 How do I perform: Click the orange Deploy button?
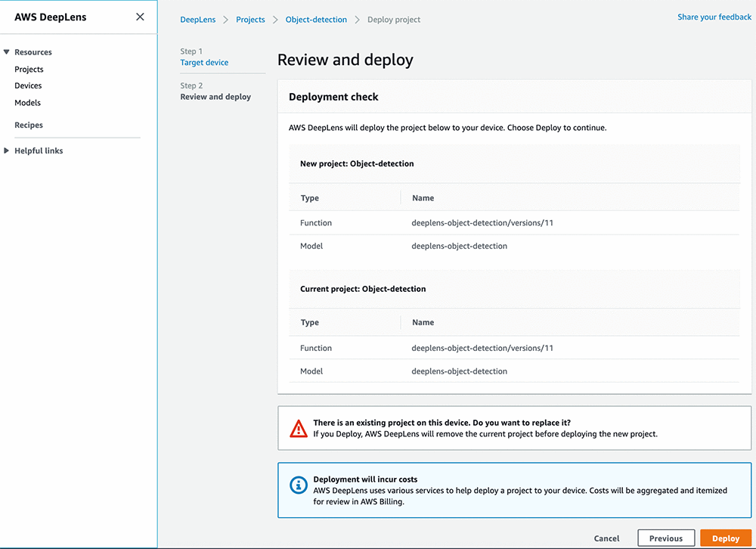click(726, 538)
